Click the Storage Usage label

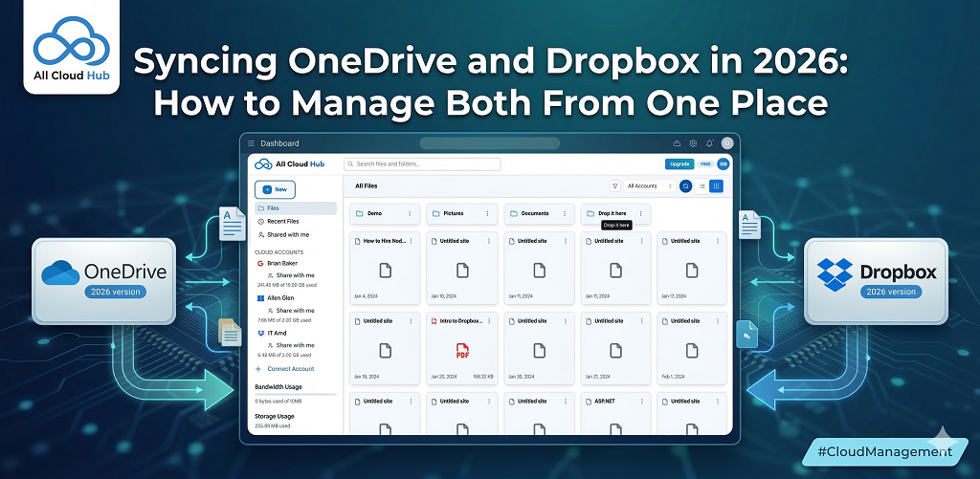tap(275, 416)
